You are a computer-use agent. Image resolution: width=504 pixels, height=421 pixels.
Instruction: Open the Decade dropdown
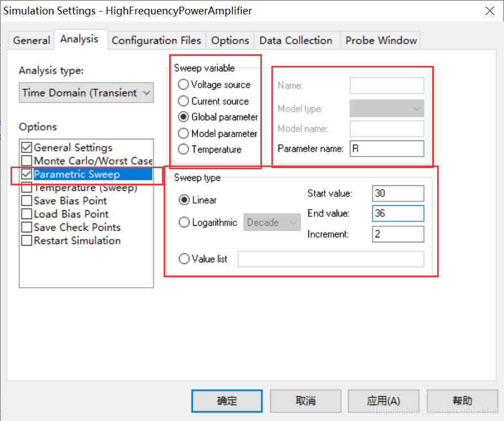click(272, 222)
